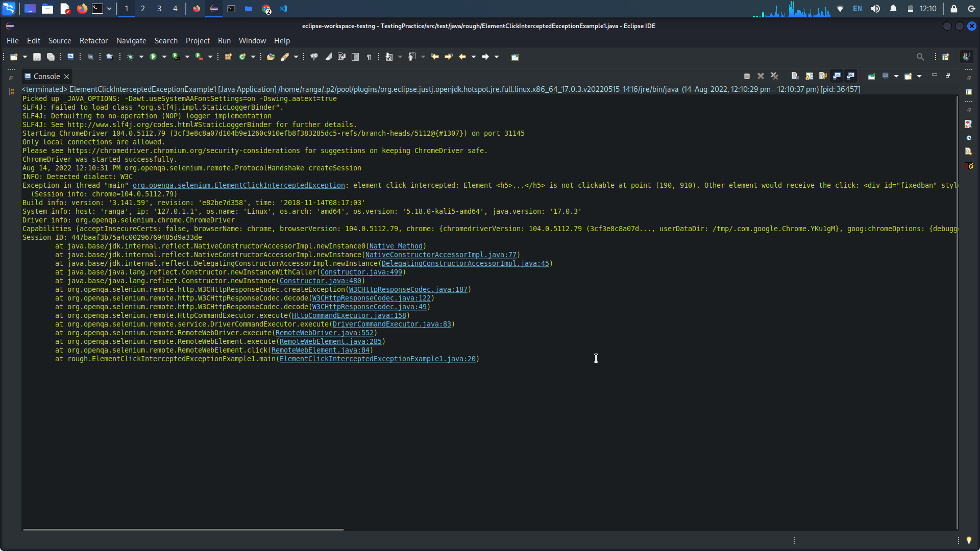Expand the New file dropdown arrow
Screen dimensions: 980x551
[24, 57]
